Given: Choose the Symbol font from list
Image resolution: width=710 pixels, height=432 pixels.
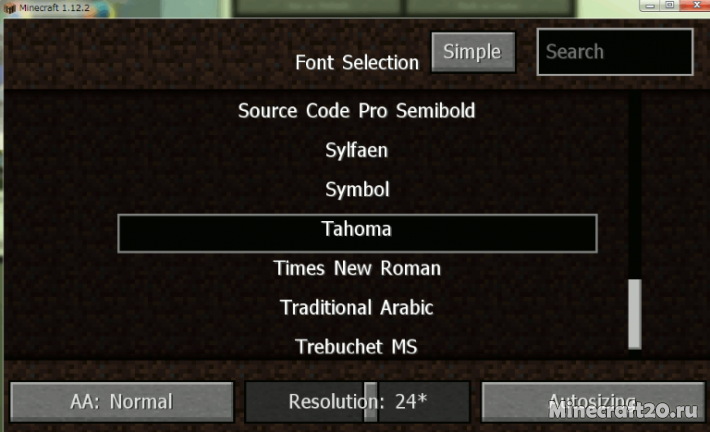Looking at the screenshot, I should coord(357,190).
